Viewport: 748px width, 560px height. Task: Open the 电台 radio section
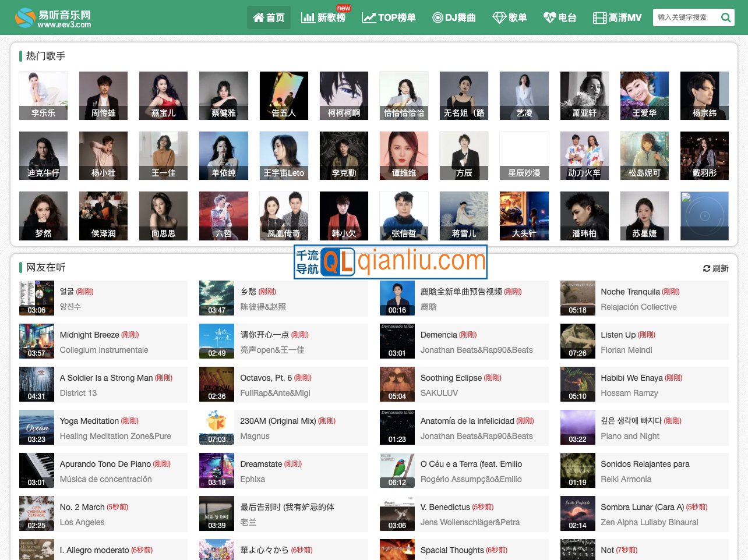[x=559, y=17]
